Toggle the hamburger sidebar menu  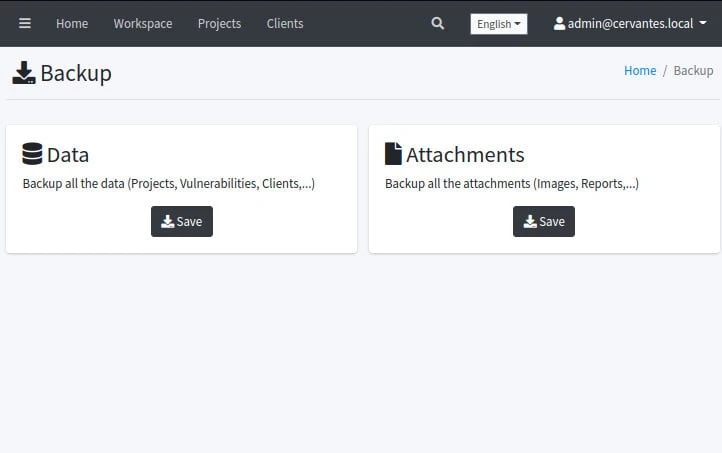point(25,23)
